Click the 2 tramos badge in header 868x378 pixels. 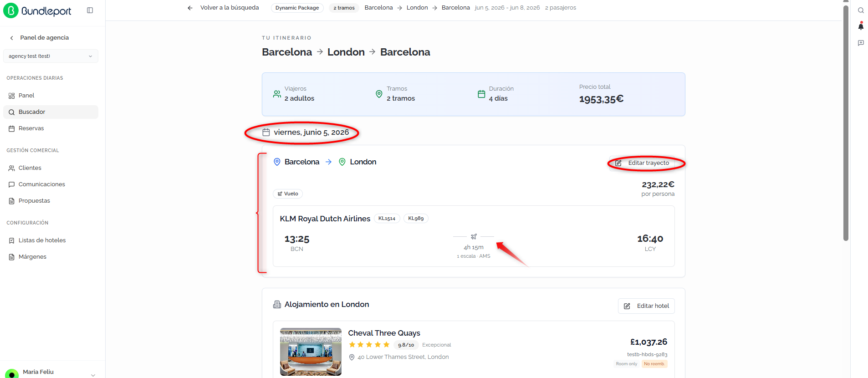coord(344,8)
